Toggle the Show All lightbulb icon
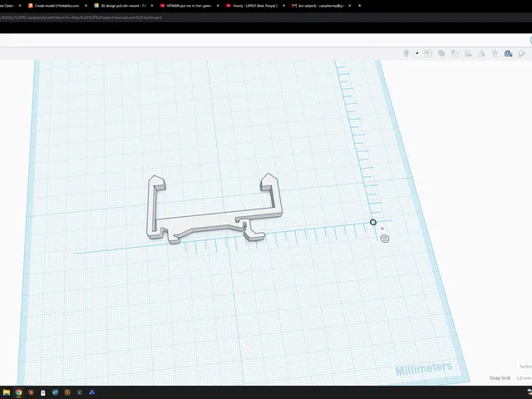Screen dimensions: 532x399 [406, 53]
